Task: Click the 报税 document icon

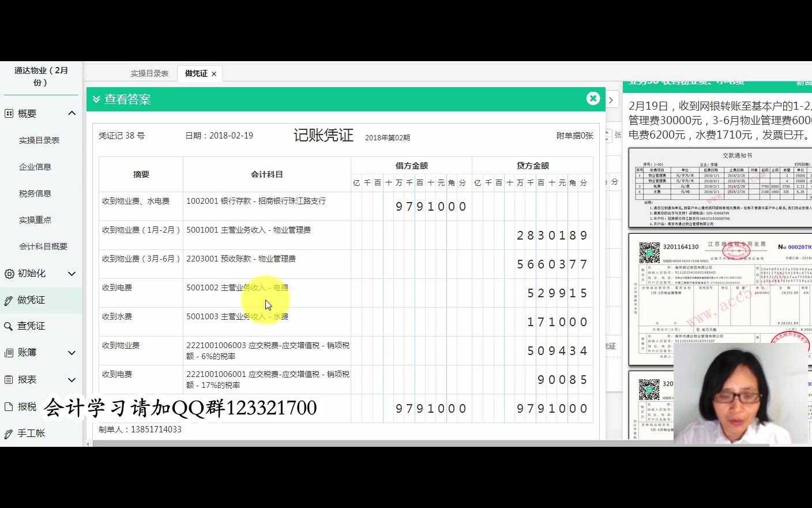Action: (7, 406)
